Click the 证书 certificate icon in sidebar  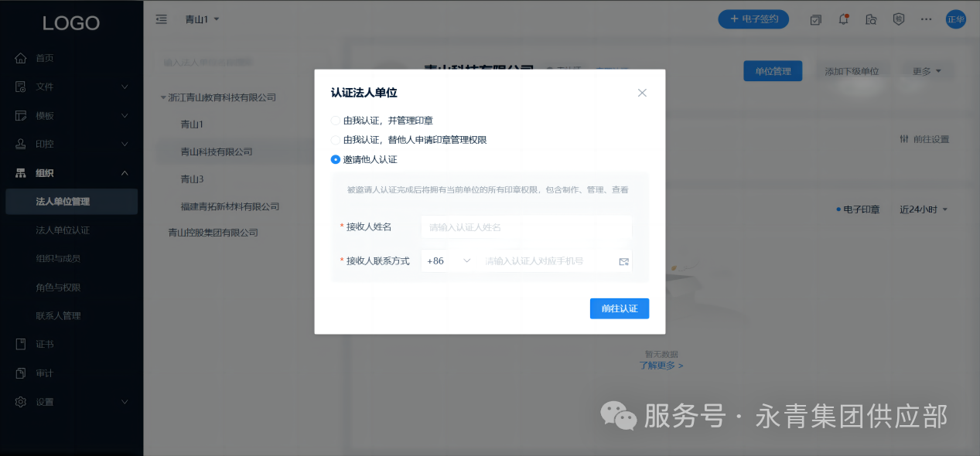click(x=21, y=344)
